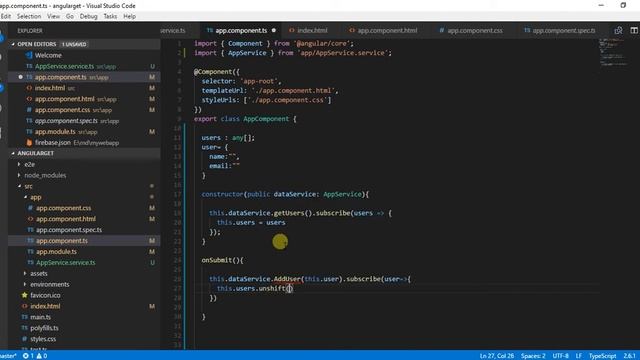640x360 pixels.
Task: Restore down the Visual Studio Code window
Action: tap(623, 5)
